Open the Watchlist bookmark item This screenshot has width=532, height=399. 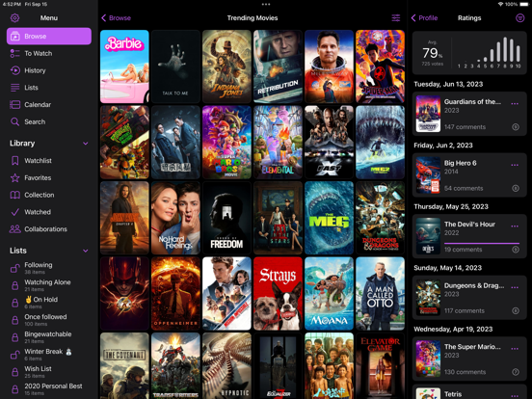tap(49, 161)
